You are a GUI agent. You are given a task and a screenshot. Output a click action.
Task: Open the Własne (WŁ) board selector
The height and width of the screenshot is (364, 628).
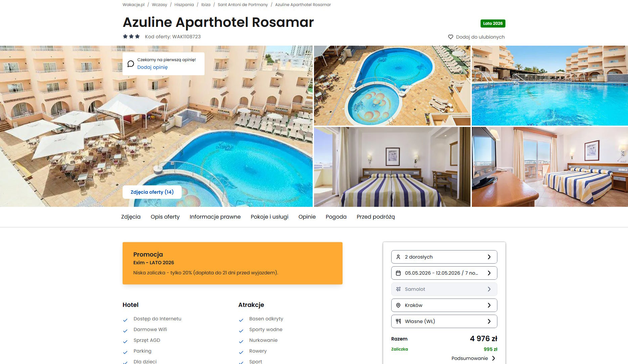click(444, 321)
